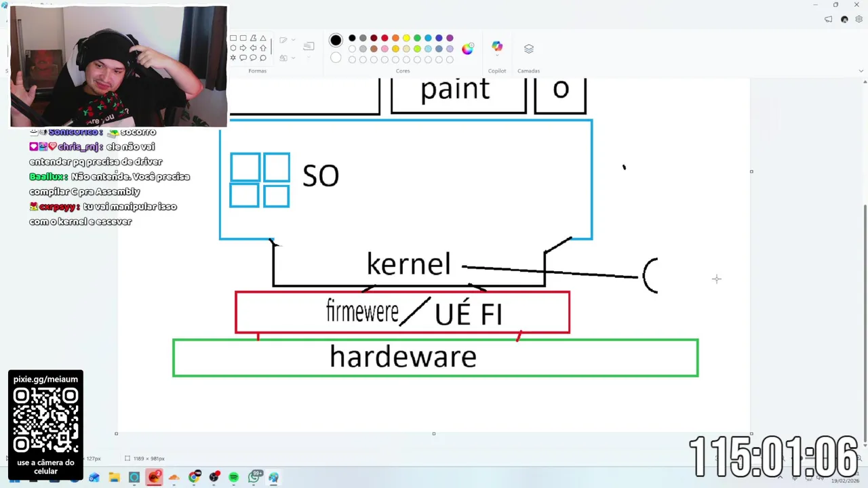Select the rectangle shape in Formas
Image resolution: width=868 pixels, height=488 pixels.
(233, 38)
